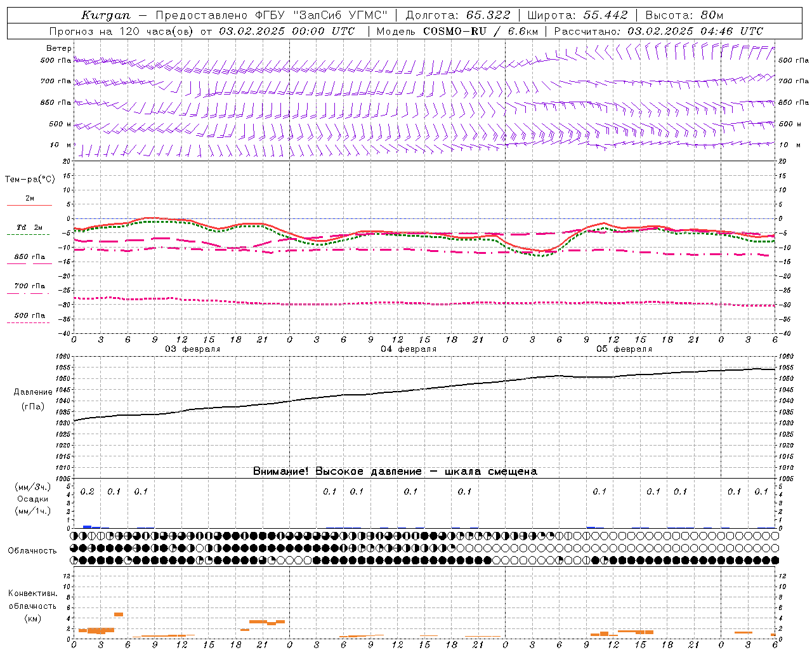Click the 'Облачность' cloudiness label
This screenshot has width=812, height=650.
[32, 550]
